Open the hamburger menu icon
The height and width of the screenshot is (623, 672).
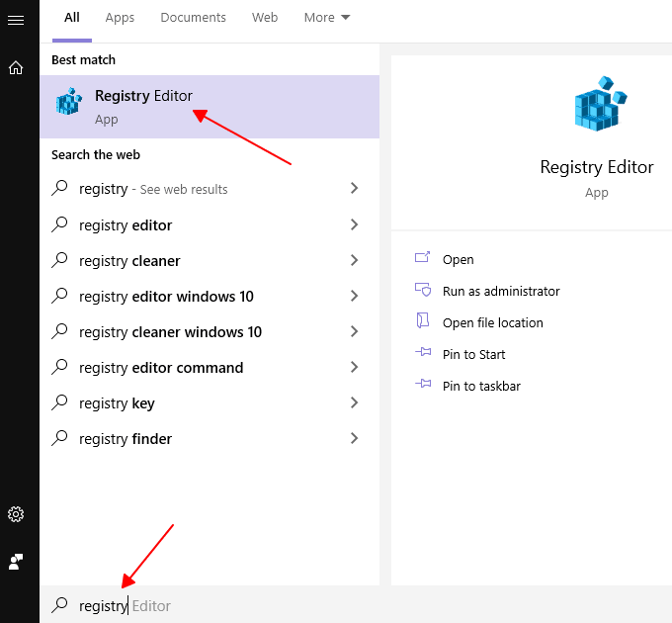click(16, 20)
